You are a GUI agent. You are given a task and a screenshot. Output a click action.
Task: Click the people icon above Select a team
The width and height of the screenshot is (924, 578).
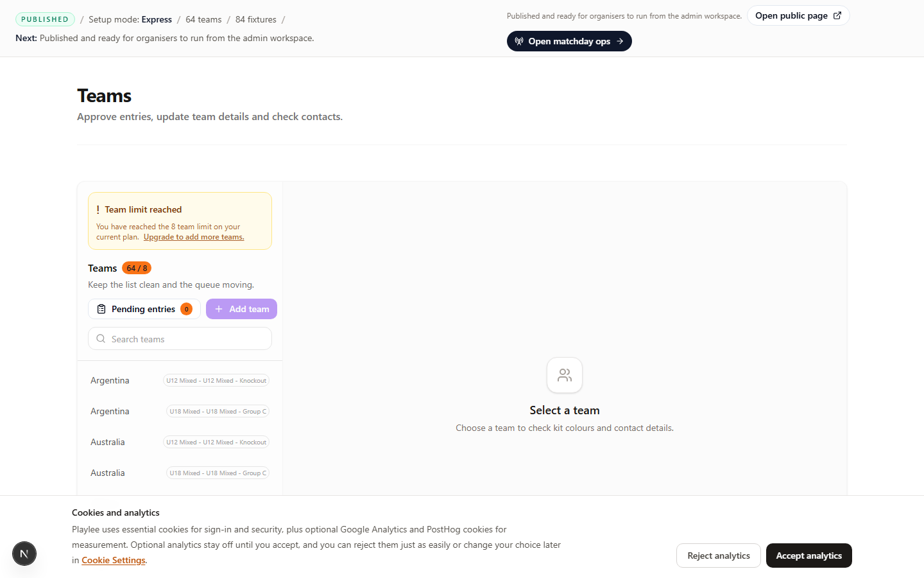(565, 375)
